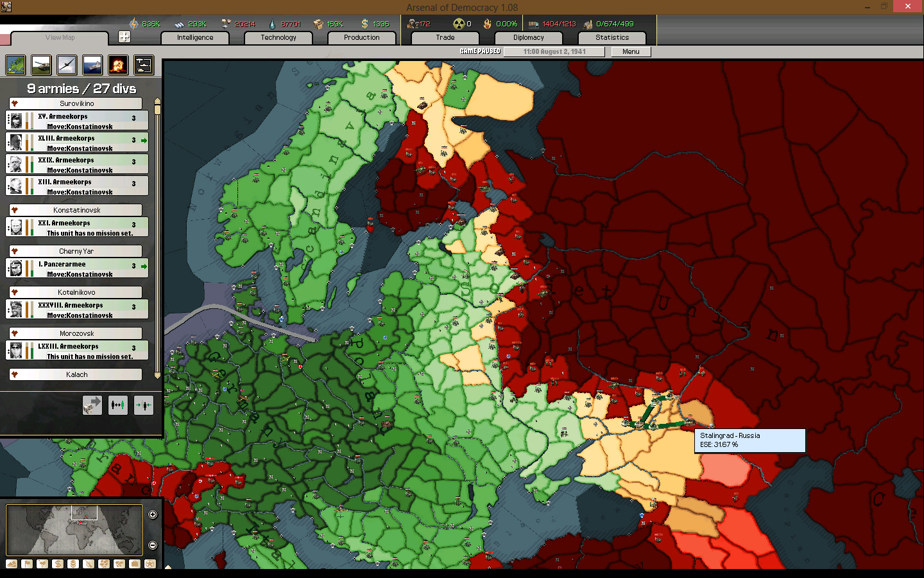This screenshot has width=924, height=578.
Task: Open the Statistics tab
Action: (612, 37)
